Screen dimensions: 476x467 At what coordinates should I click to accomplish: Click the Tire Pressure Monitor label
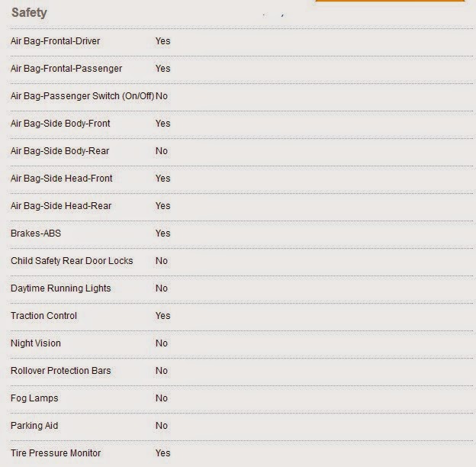pyautogui.click(x=56, y=453)
